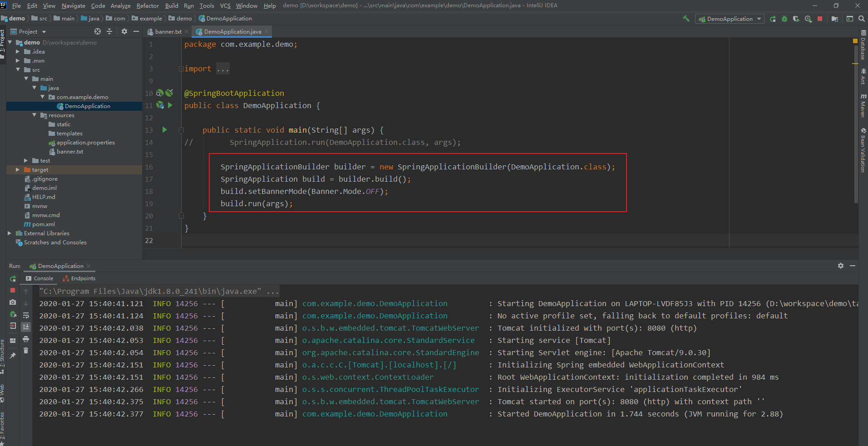
Task: Expand the .idea folder
Action: [x=18, y=51]
